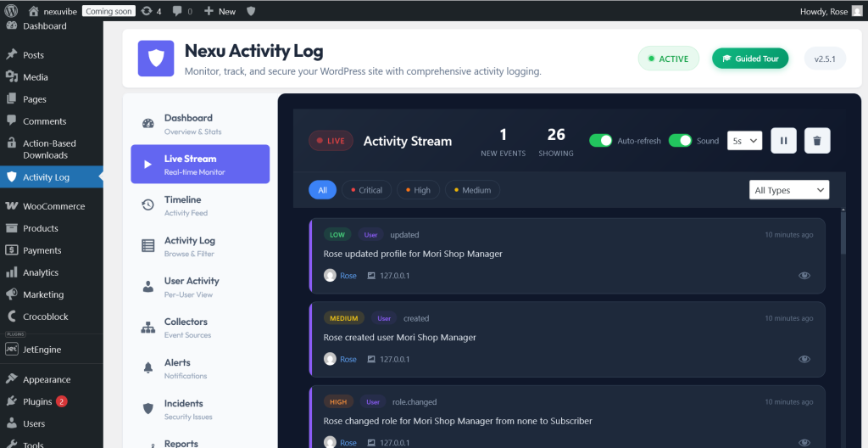
Task: Click the v2.5.1 version badge
Action: [825, 59]
